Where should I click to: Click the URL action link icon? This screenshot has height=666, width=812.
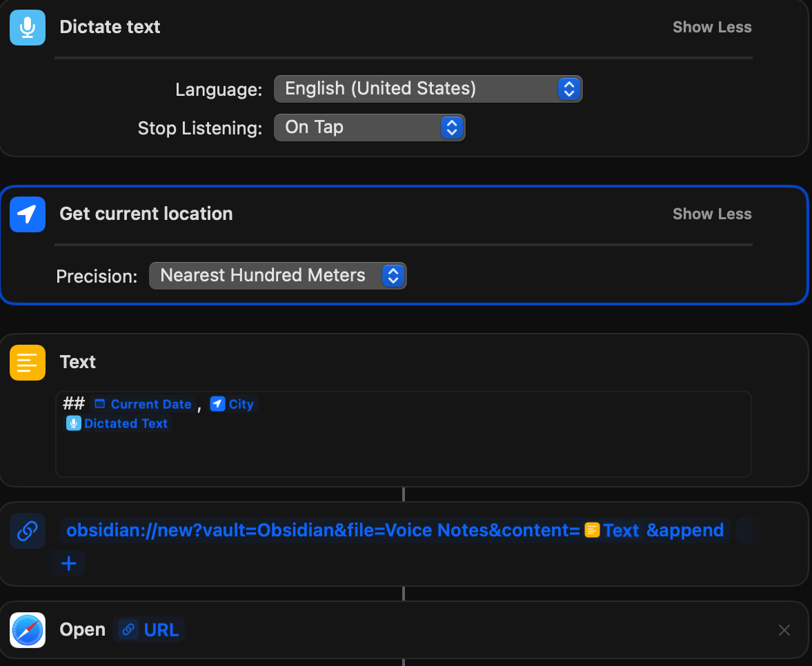pyautogui.click(x=28, y=531)
